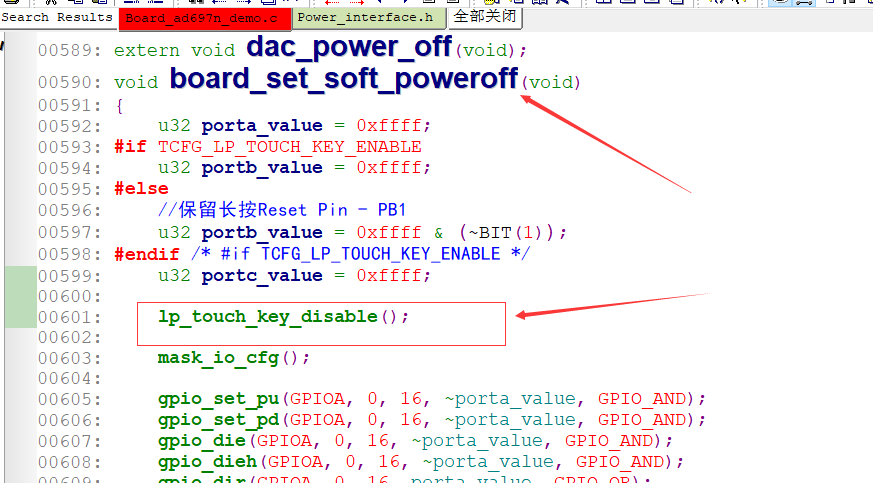Click the 全部关闭 close-all button

coord(485,16)
